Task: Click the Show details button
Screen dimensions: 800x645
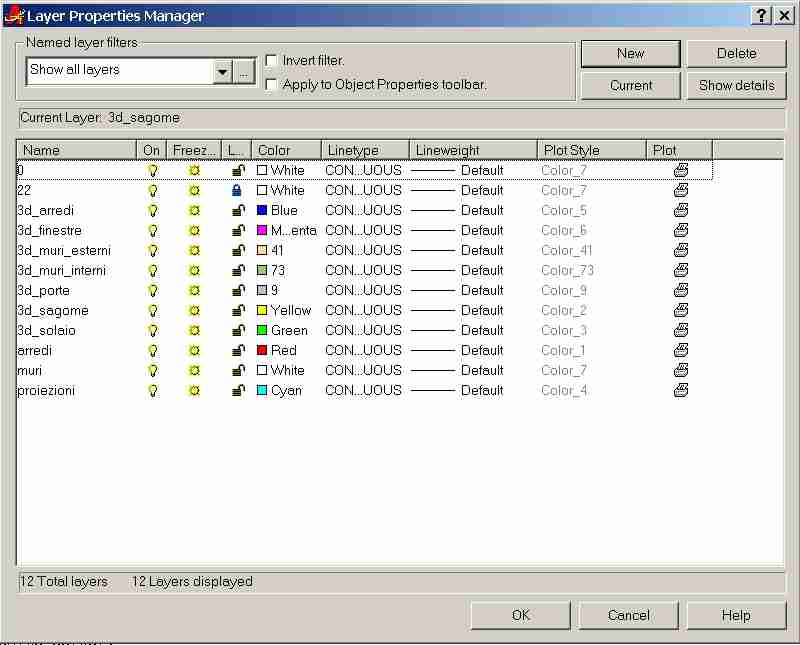Action: 736,85
